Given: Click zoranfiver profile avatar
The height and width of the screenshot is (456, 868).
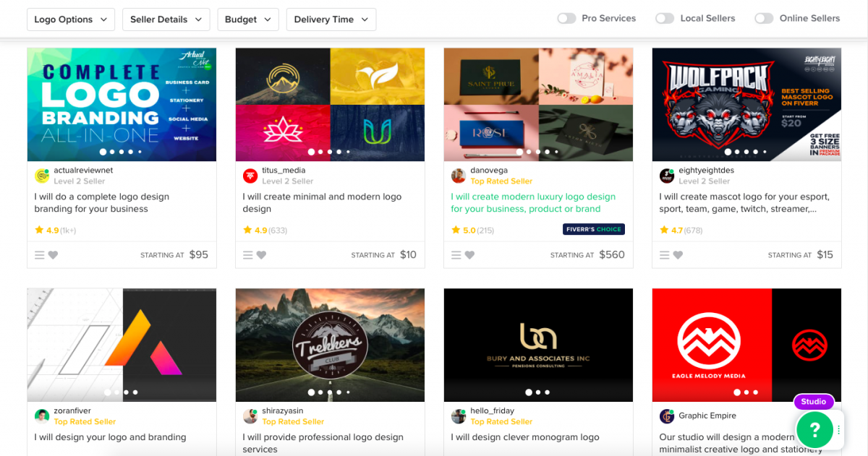Looking at the screenshot, I should [42, 416].
